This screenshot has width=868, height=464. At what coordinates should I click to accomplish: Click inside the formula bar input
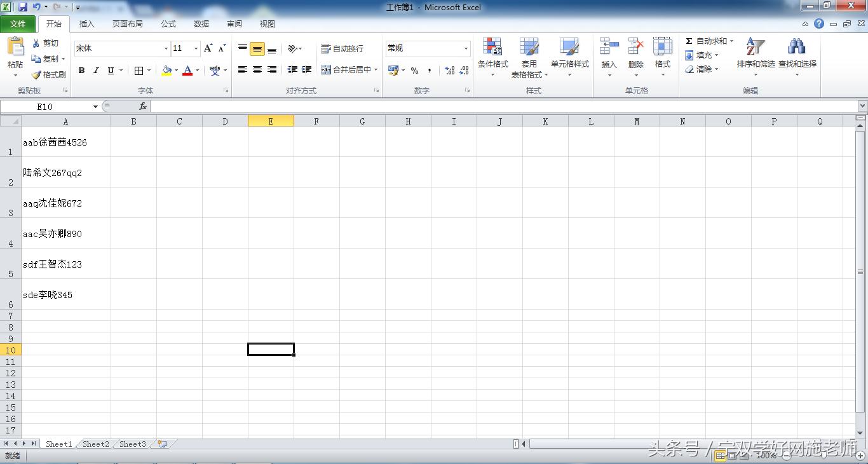[504, 106]
